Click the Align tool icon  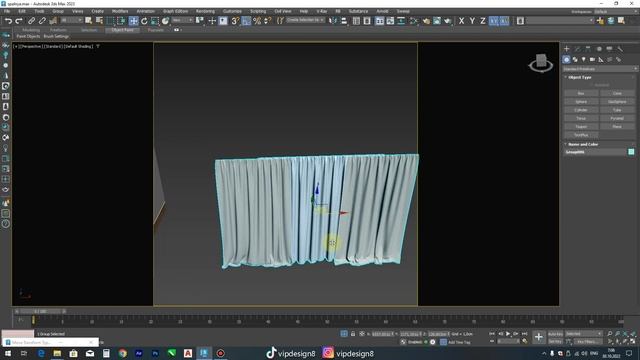point(344,21)
